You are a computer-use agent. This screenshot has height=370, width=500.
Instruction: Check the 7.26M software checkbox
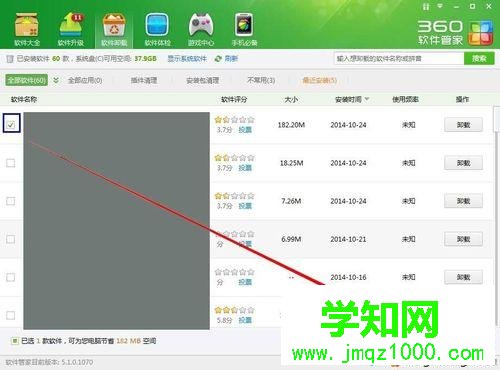point(11,201)
